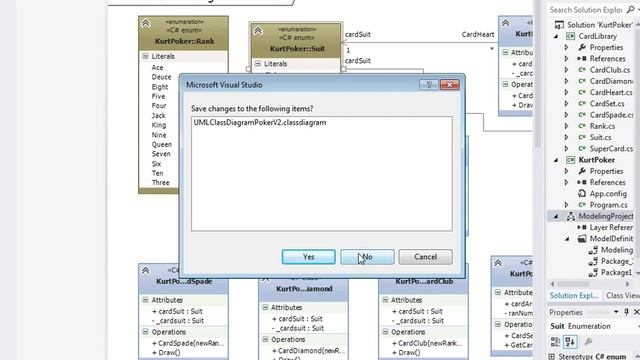Select Rank.cs in Solution Explorer
This screenshot has width=640, height=360.
coord(602,126)
